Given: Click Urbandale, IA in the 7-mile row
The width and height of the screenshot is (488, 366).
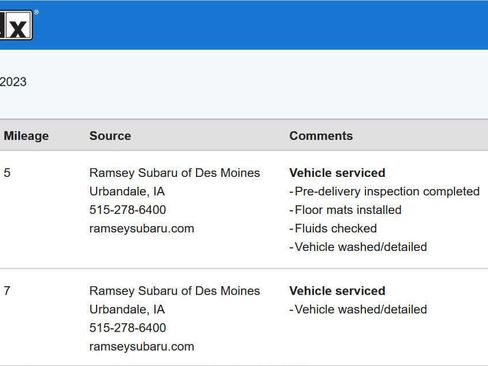Looking at the screenshot, I should pos(127,310).
